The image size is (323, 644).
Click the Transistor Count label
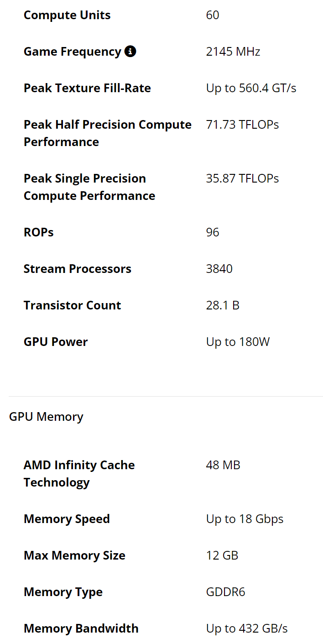coord(72,305)
